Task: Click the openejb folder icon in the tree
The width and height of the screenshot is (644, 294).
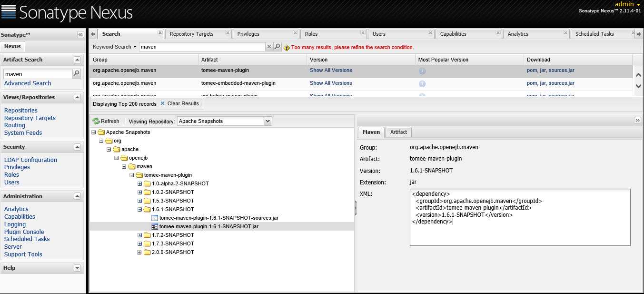Action: pyautogui.click(x=124, y=158)
